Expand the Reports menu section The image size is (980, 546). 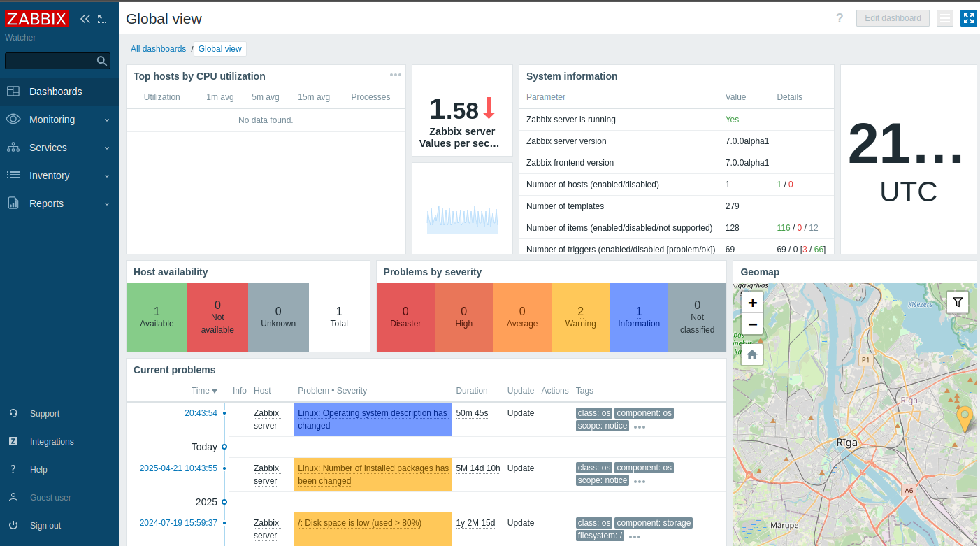pyautogui.click(x=59, y=203)
